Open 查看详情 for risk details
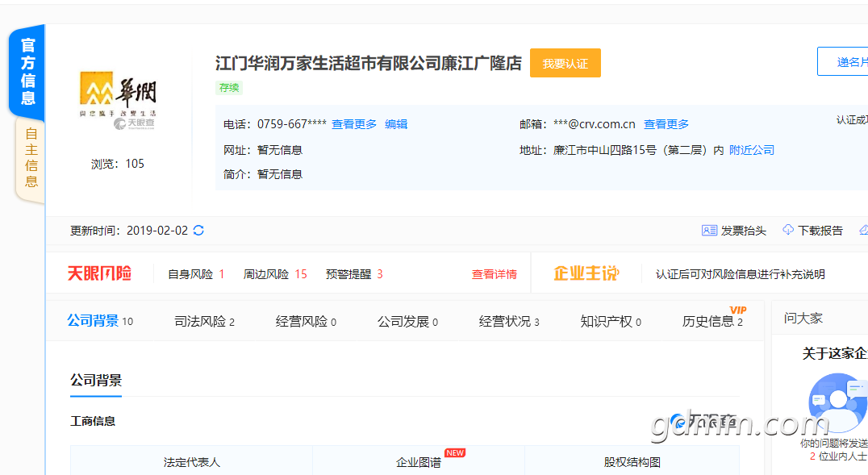 pos(495,274)
